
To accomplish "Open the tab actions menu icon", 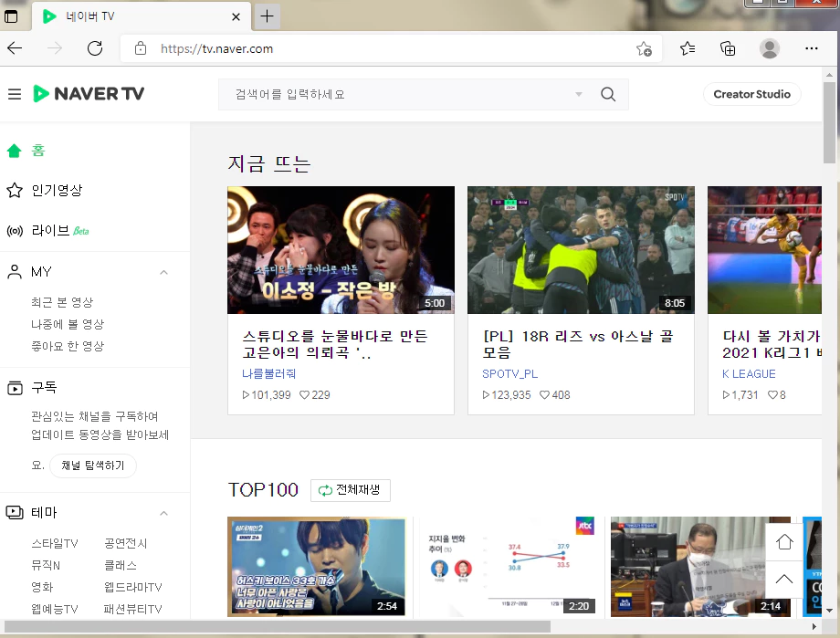I will [11, 16].
